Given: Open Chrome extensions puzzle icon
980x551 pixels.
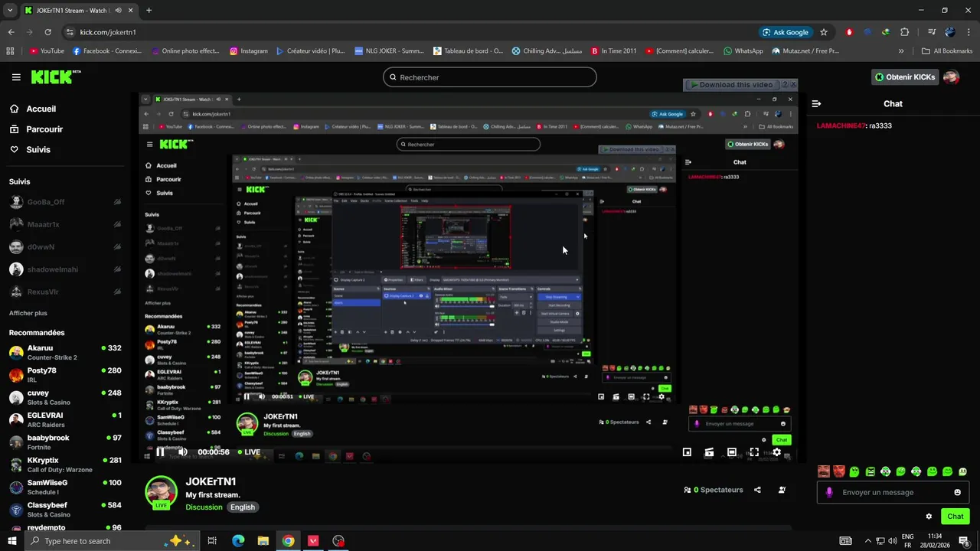Looking at the screenshot, I should 905,32.
